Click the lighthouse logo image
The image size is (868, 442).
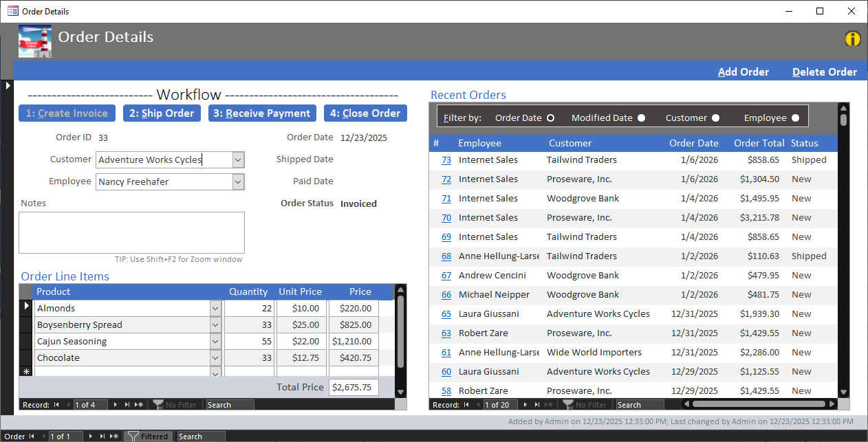[x=34, y=41]
